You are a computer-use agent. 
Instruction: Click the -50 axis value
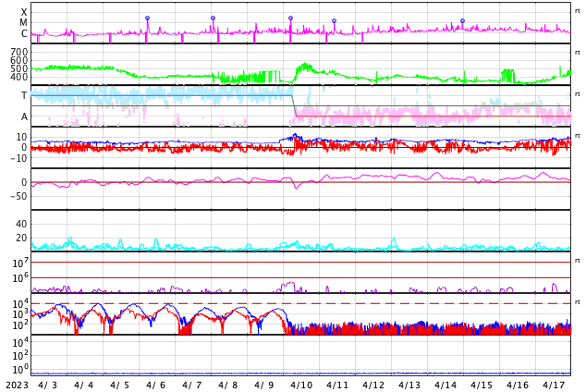pyautogui.click(x=18, y=196)
